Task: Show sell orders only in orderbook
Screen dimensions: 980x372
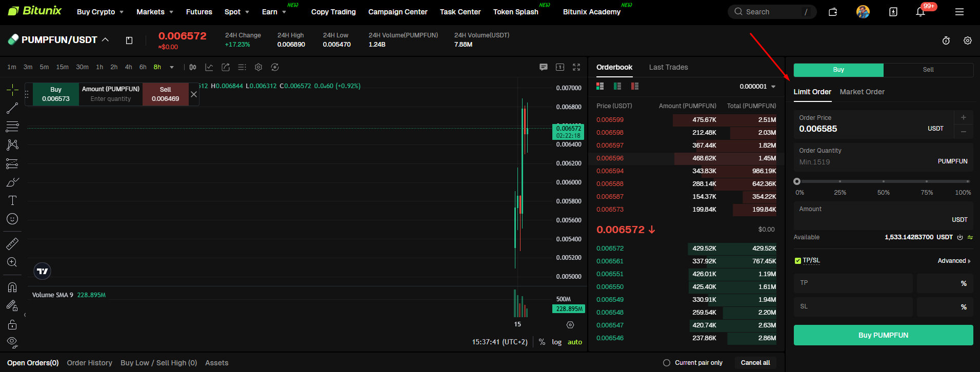Action: [x=635, y=86]
